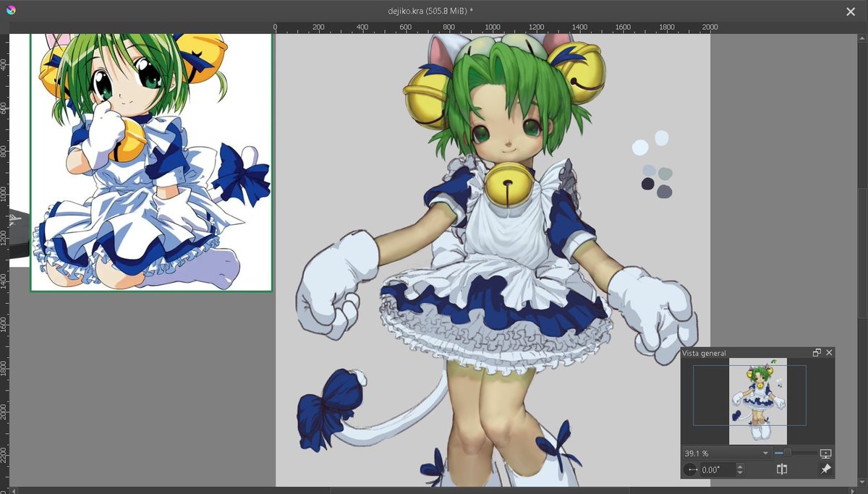868x494 pixels.
Task: Click the dejiko.kra window title
Action: click(x=431, y=11)
